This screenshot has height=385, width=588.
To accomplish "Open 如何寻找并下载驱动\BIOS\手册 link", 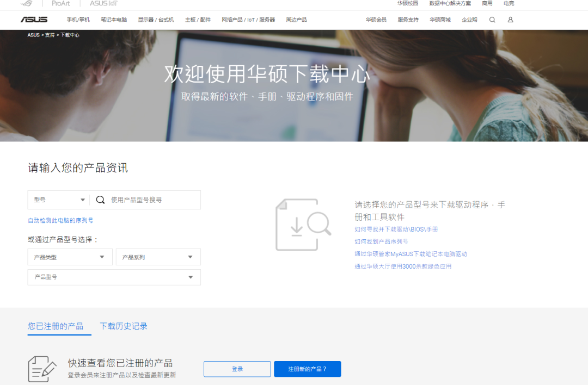I will [396, 229].
